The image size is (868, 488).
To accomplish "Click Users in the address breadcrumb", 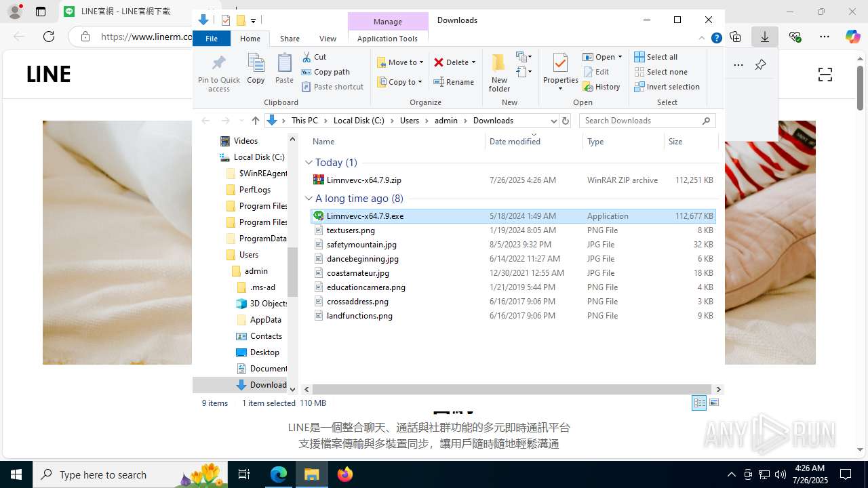I will click(x=410, y=121).
